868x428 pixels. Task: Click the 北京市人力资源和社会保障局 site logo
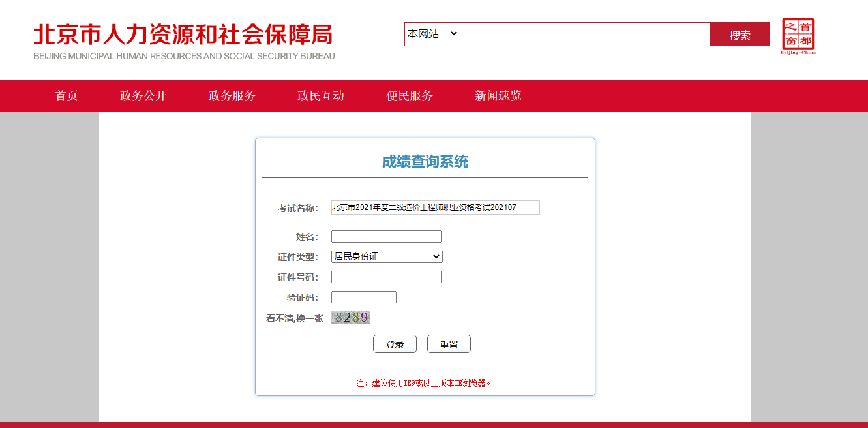183,42
